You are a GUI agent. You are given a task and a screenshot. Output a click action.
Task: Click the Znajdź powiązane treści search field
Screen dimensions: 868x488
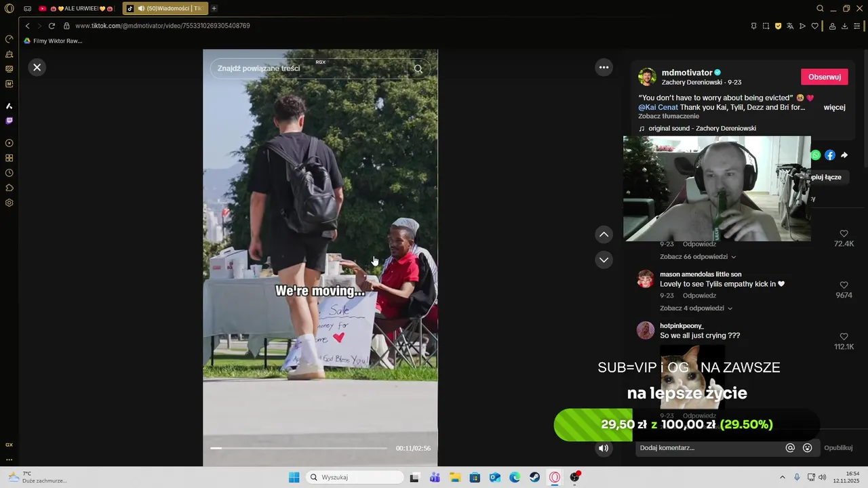pos(309,68)
